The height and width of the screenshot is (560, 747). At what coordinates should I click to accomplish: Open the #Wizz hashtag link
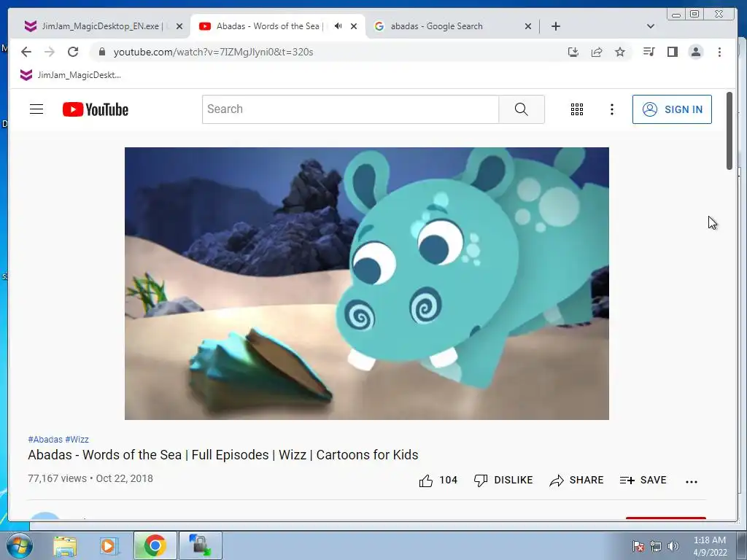click(x=77, y=440)
